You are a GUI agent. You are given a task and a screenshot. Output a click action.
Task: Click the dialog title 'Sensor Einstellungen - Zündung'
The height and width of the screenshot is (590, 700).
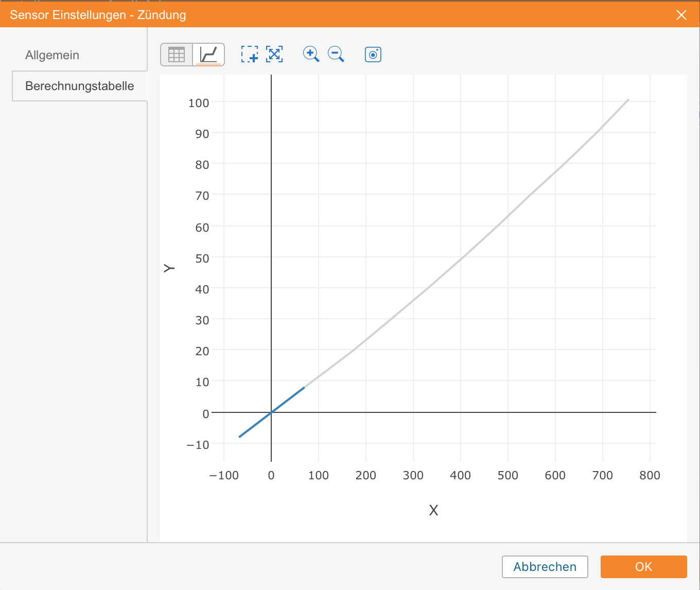click(98, 15)
